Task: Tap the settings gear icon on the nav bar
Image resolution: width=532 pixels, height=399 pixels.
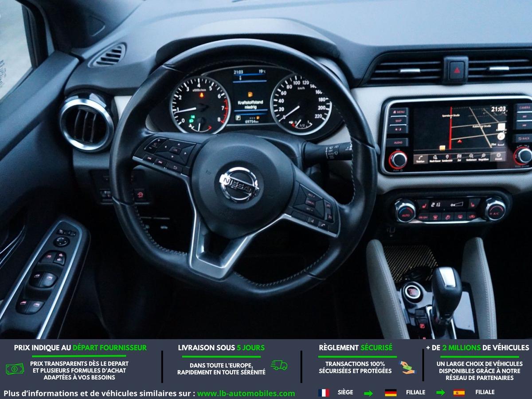Action: 498,156
